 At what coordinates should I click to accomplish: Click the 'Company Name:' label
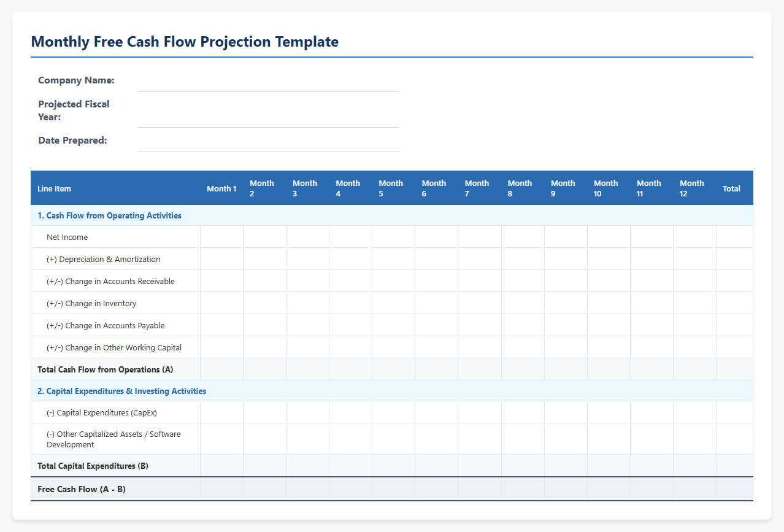76,80
